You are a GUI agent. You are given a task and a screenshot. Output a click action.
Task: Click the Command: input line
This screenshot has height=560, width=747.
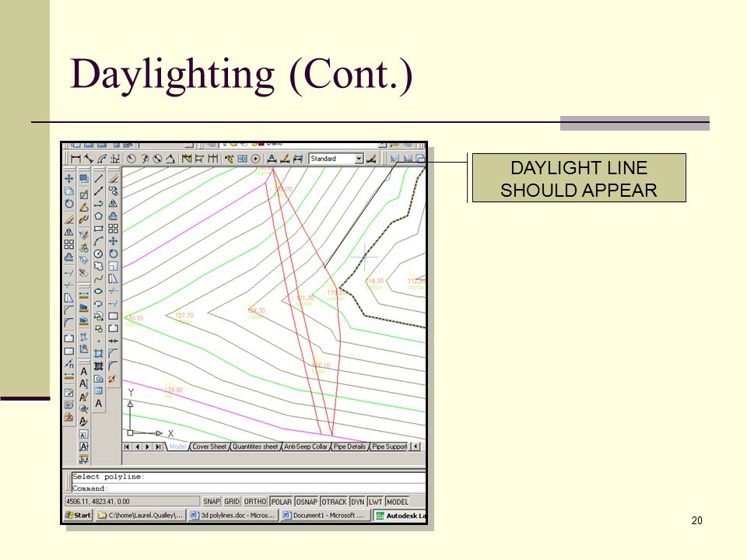247,488
